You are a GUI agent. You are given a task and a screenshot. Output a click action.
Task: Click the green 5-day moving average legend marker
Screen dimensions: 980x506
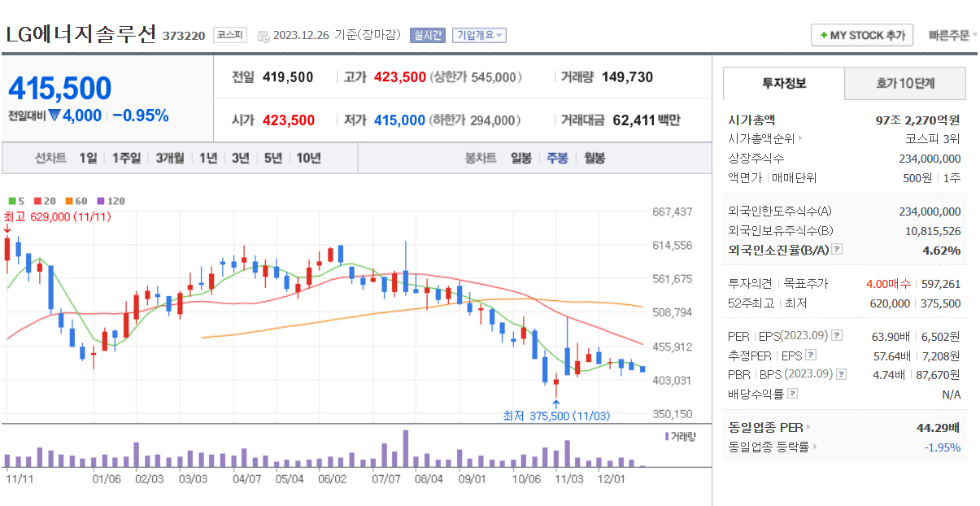click(x=11, y=201)
